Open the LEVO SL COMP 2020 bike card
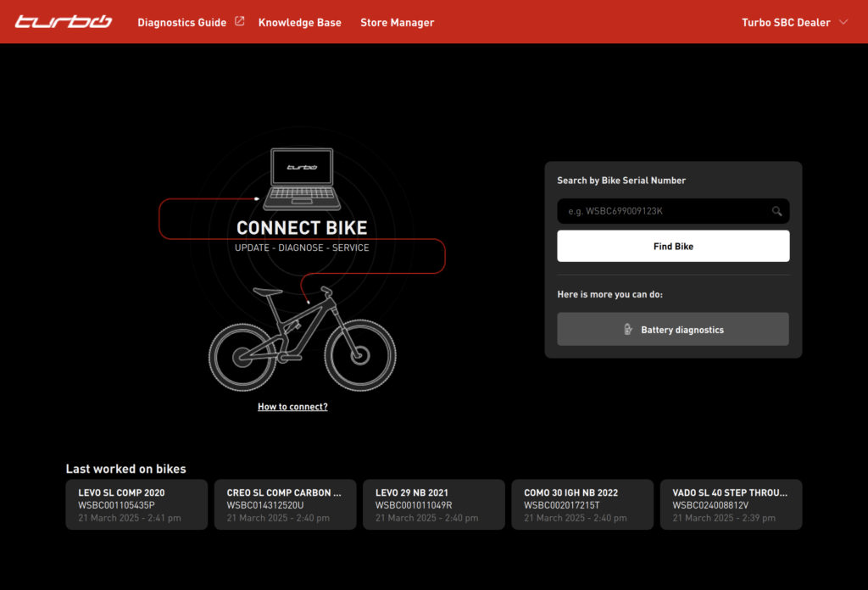This screenshot has width=868, height=590. (136, 504)
